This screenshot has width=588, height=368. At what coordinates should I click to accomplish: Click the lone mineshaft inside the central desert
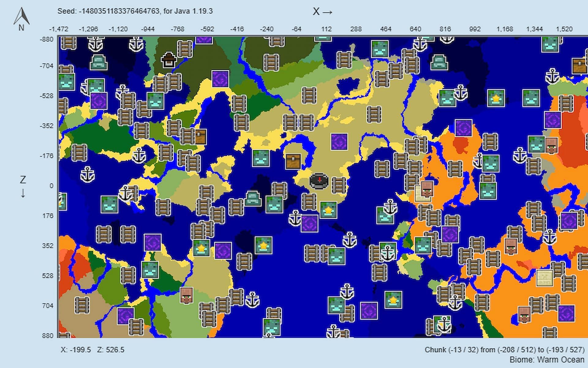point(374,114)
